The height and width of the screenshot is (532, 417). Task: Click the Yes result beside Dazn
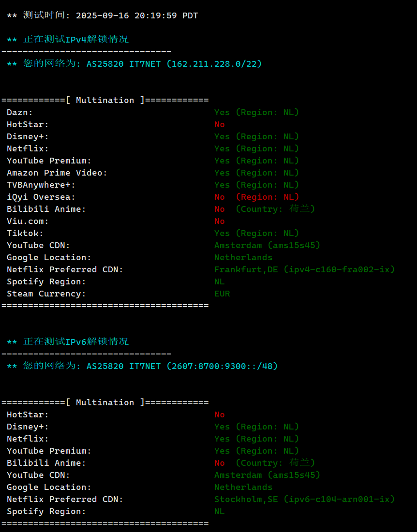[222, 112]
